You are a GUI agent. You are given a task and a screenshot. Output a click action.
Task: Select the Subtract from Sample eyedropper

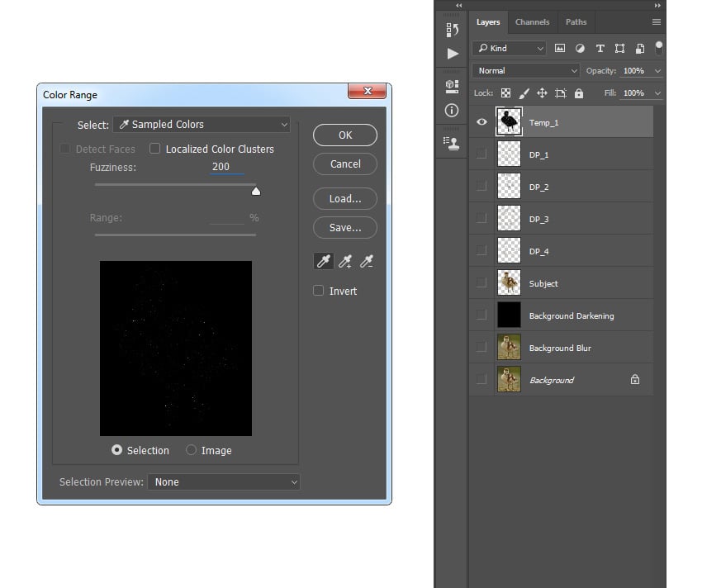pos(368,262)
